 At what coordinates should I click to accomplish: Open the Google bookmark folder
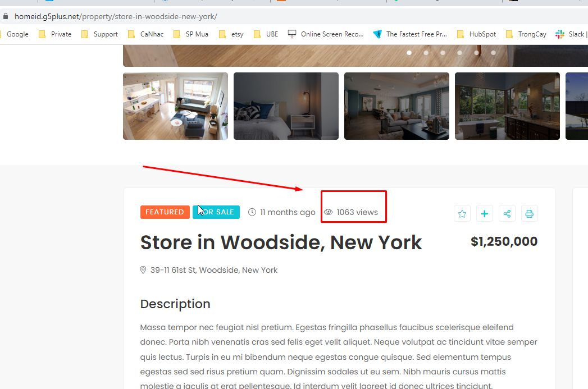coord(14,34)
